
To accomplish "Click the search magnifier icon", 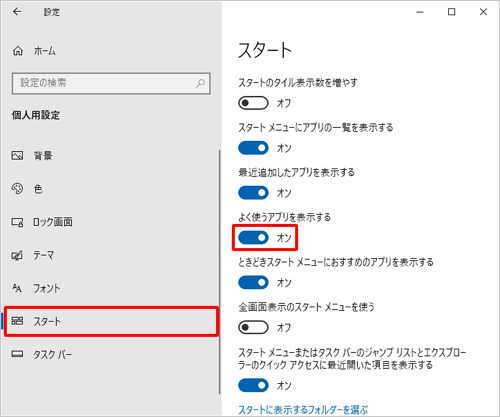I will click(200, 83).
